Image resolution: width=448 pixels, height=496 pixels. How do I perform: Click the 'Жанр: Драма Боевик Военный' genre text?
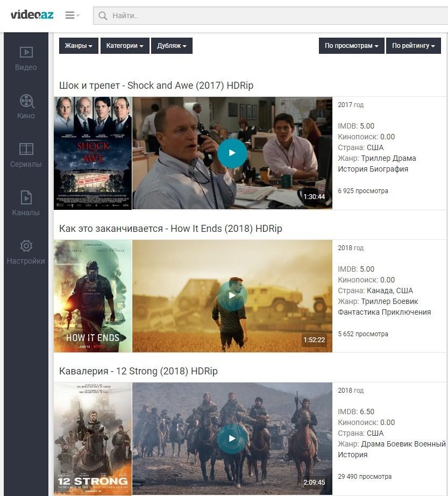(x=392, y=444)
